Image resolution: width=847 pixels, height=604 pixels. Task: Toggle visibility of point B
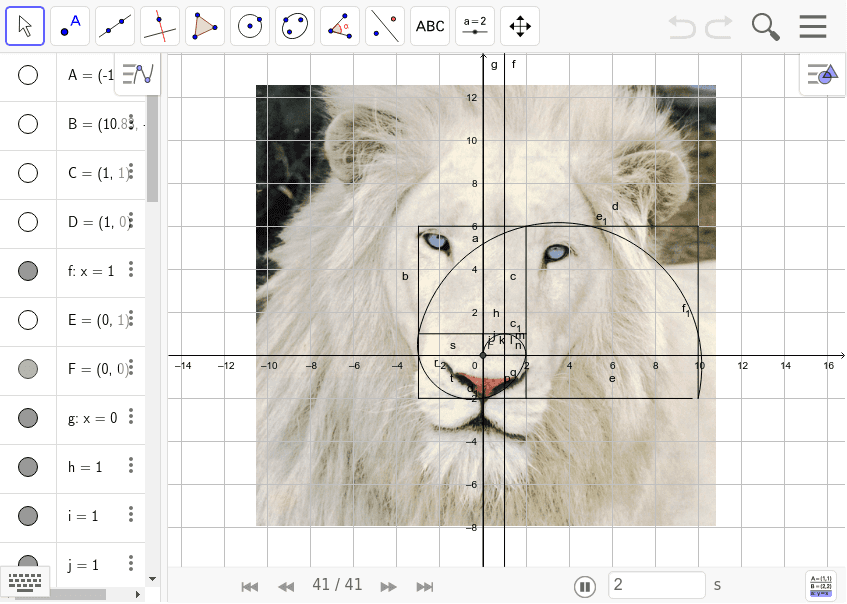click(28, 124)
